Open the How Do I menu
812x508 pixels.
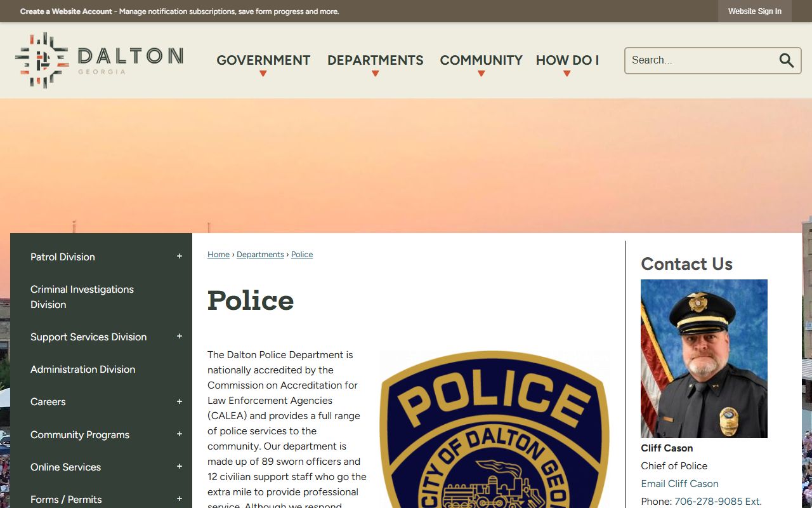pyautogui.click(x=567, y=60)
